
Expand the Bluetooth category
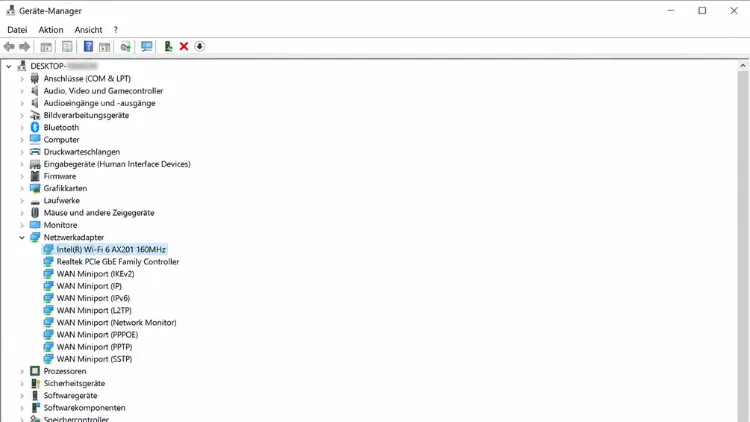[22, 128]
